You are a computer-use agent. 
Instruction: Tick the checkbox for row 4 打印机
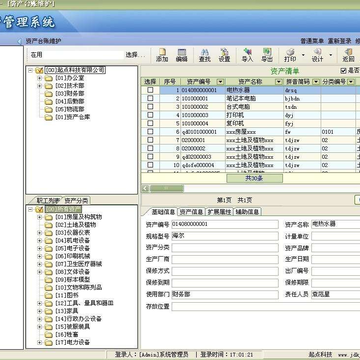(150, 115)
